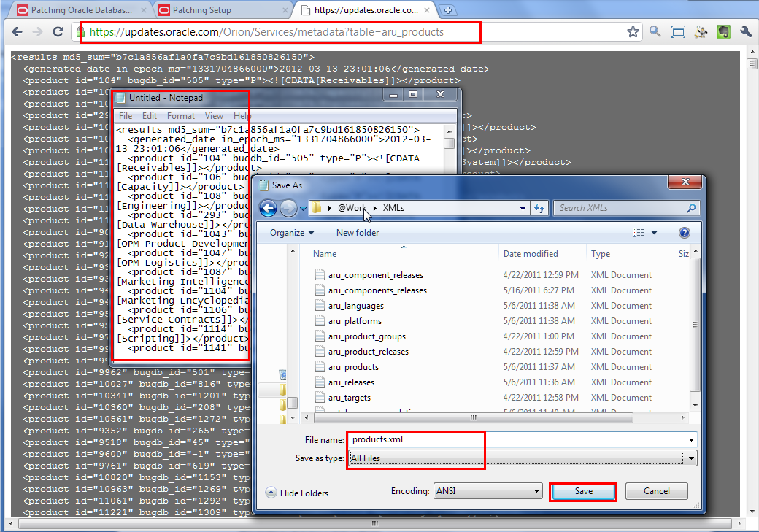This screenshot has width=759, height=532.
Task: Select the aru_targets file
Action: (x=350, y=398)
